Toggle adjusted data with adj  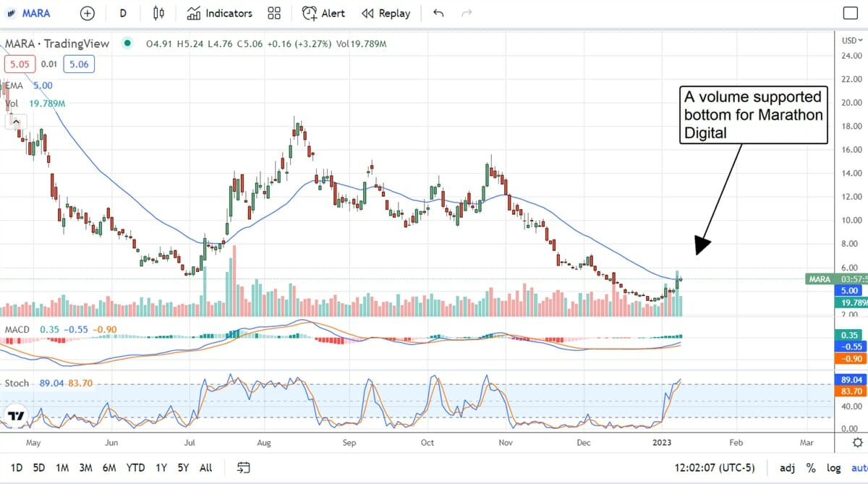[787, 467]
